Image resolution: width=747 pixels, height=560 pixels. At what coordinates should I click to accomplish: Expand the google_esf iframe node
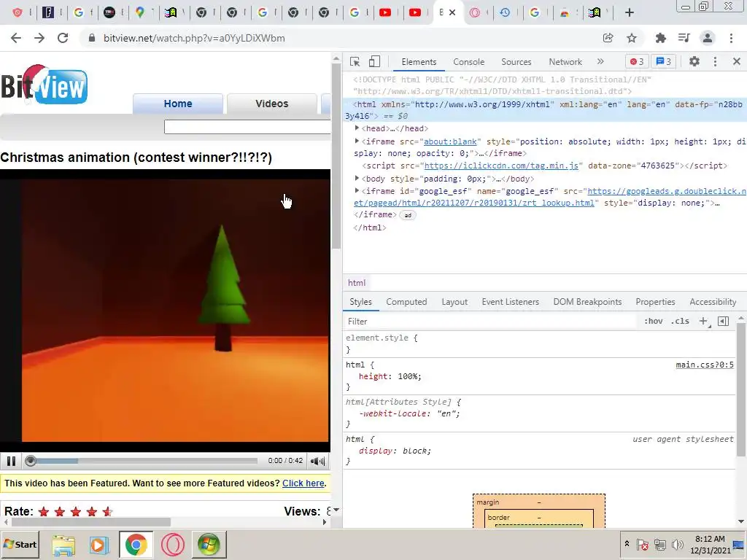point(357,190)
